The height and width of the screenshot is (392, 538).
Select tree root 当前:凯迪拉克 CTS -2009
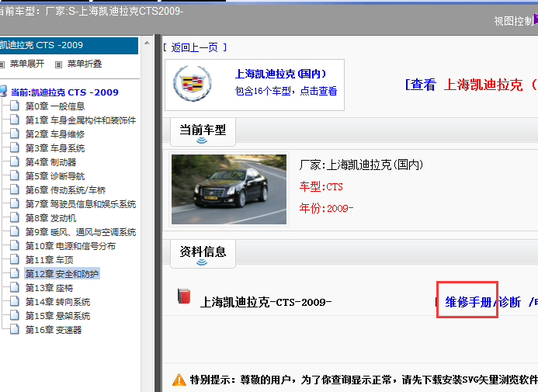[64, 92]
